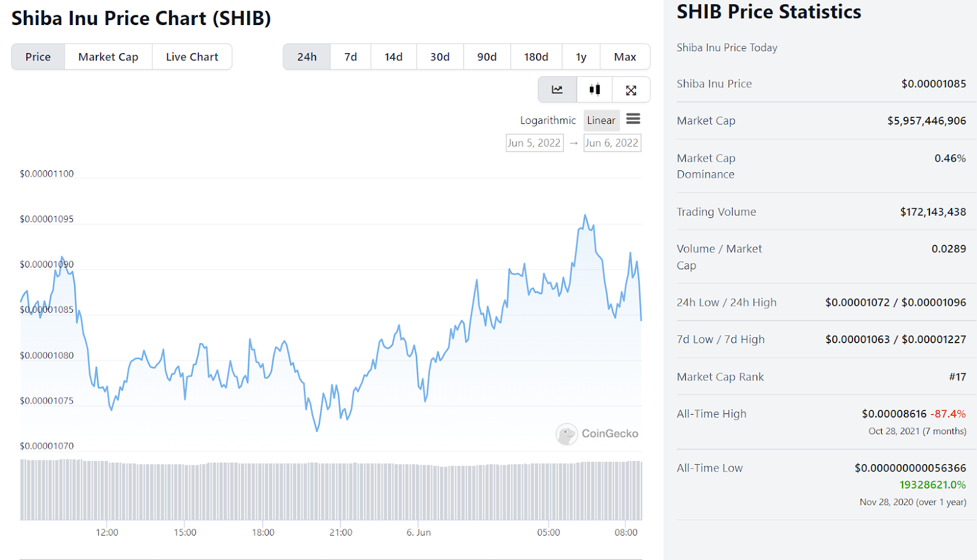Click the Market Cap Dominance 0.46%

coord(950,158)
